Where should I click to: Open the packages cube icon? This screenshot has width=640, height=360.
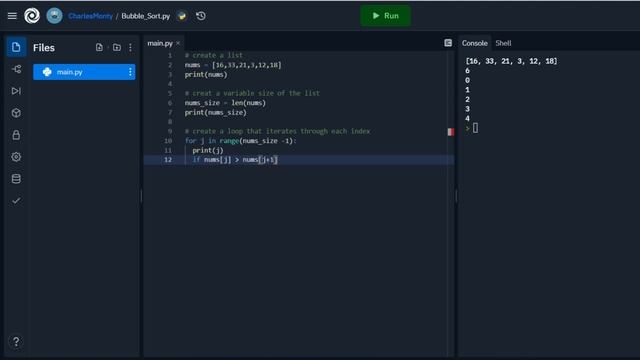(x=16, y=113)
